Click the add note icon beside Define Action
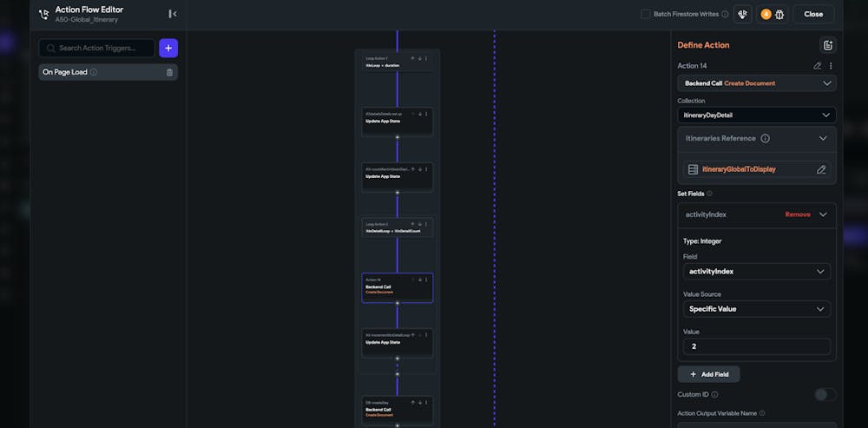The image size is (868, 428). coord(827,45)
